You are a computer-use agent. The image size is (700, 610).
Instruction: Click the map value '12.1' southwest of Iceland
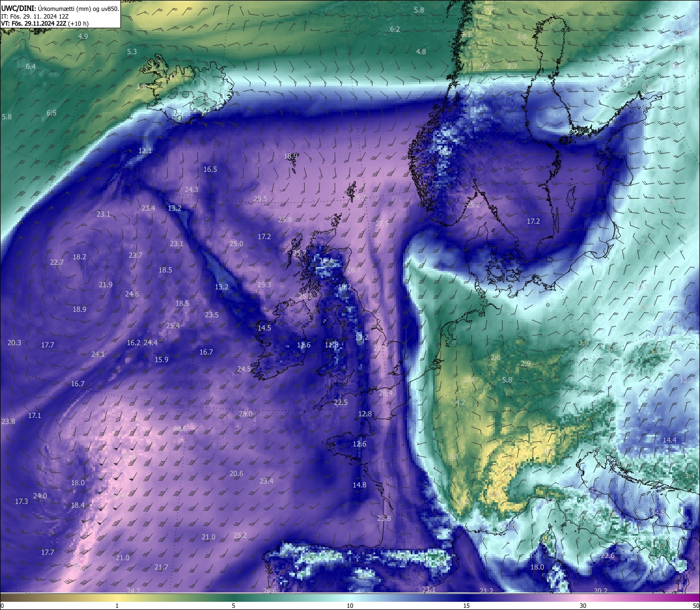coord(145,150)
